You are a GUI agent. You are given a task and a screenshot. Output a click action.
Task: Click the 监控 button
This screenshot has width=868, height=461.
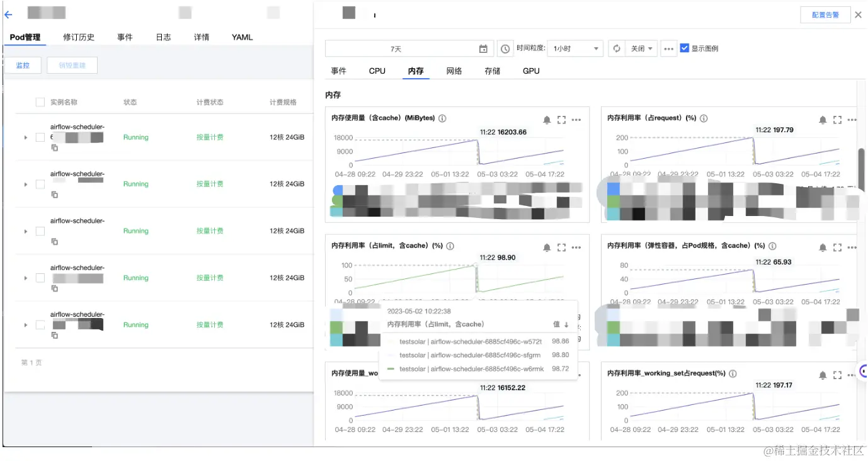[23, 65]
